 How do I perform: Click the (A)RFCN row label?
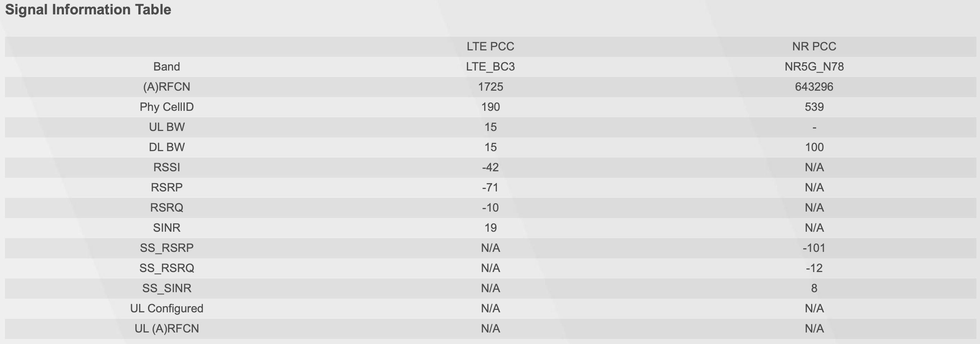[x=167, y=87]
